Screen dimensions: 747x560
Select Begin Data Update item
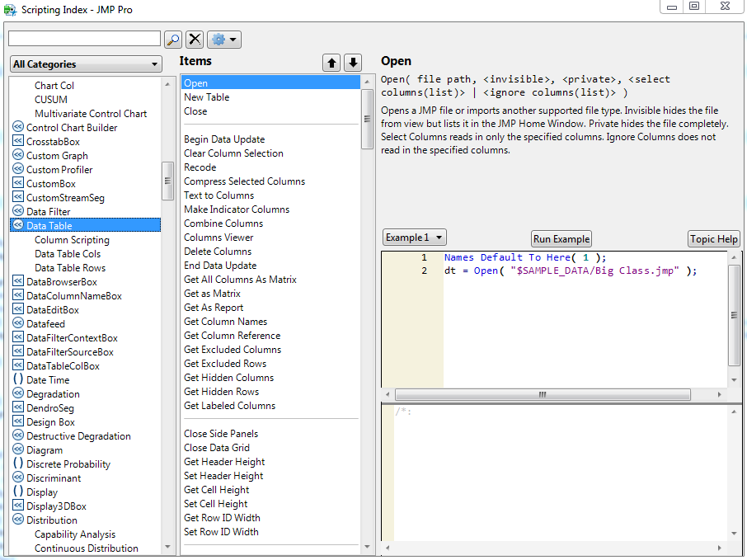click(224, 139)
